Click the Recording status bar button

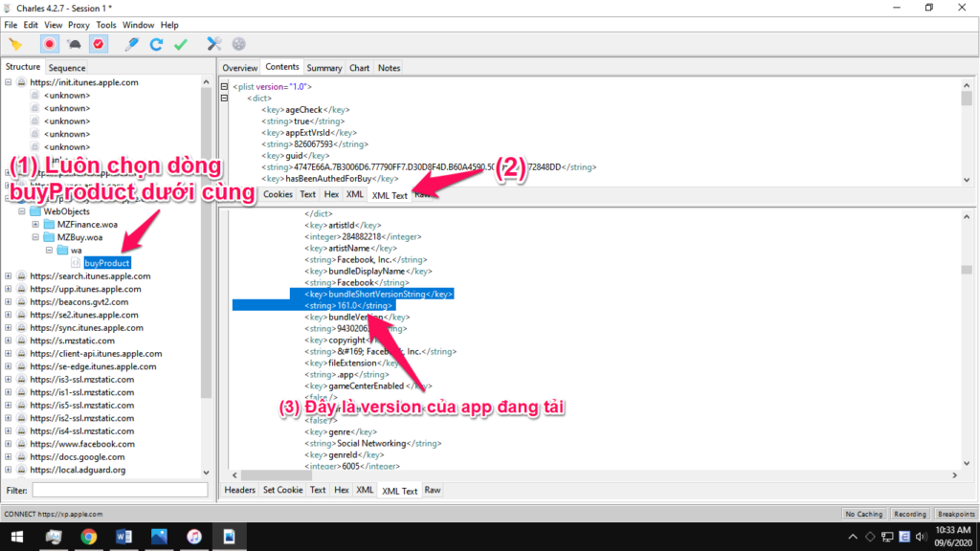coord(909,514)
